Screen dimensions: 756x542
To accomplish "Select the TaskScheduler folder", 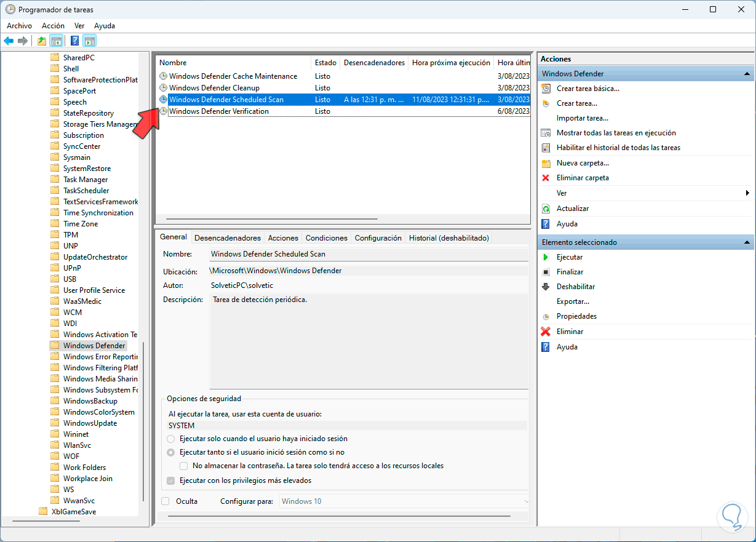I will 86,191.
